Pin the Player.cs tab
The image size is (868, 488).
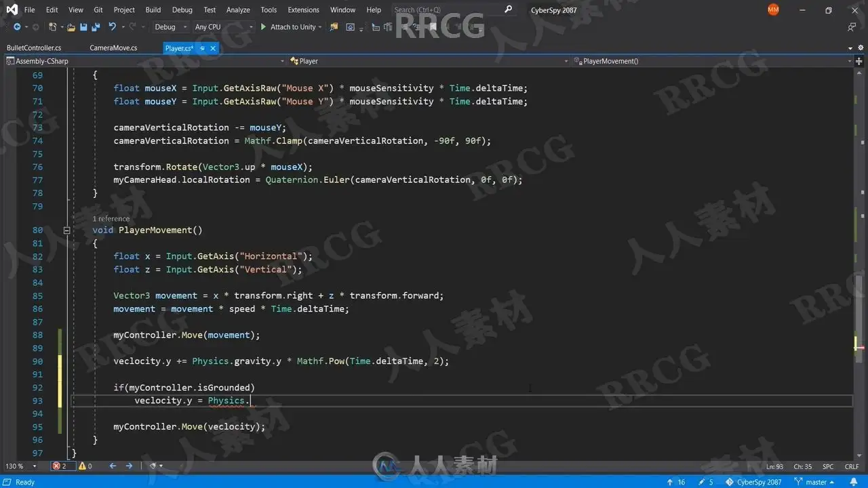pos(202,48)
